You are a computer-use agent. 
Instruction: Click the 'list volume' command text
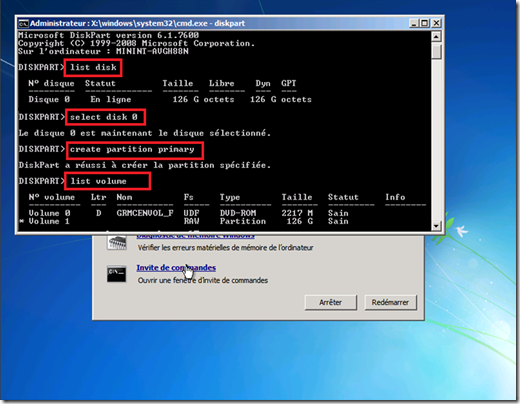[x=98, y=181]
